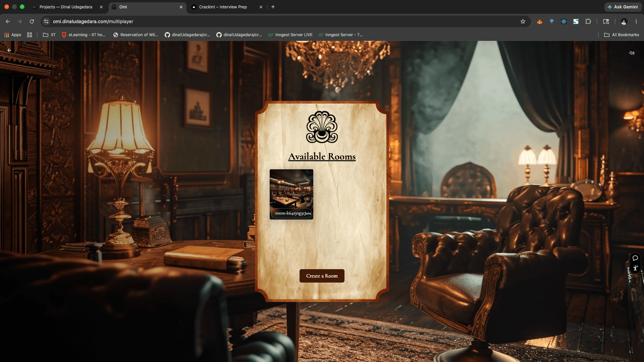
Task: Expand the All Bookmarks folder
Action: (x=622, y=35)
